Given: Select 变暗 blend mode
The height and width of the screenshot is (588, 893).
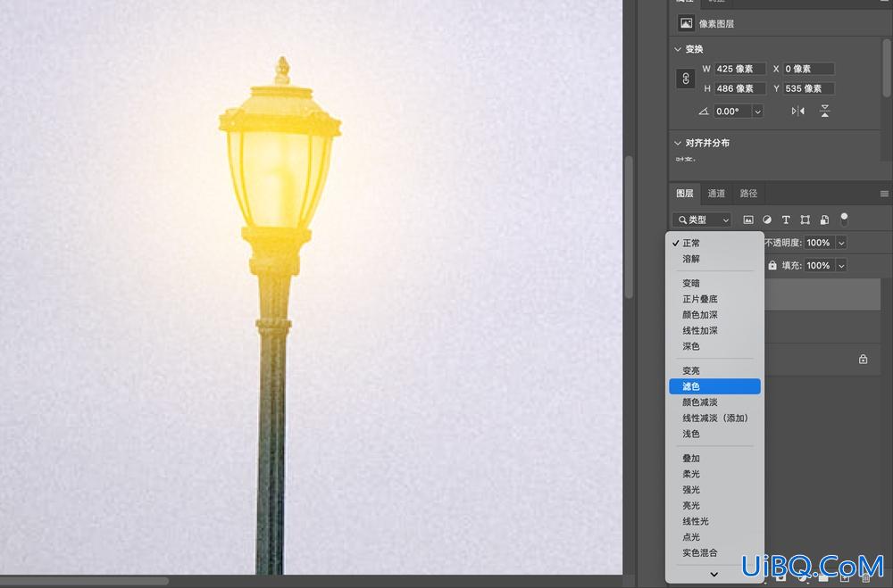Looking at the screenshot, I should (714, 283).
